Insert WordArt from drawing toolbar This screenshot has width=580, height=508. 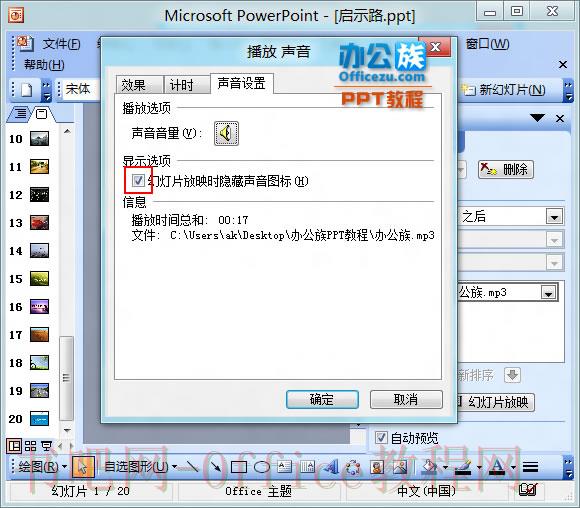click(331, 467)
